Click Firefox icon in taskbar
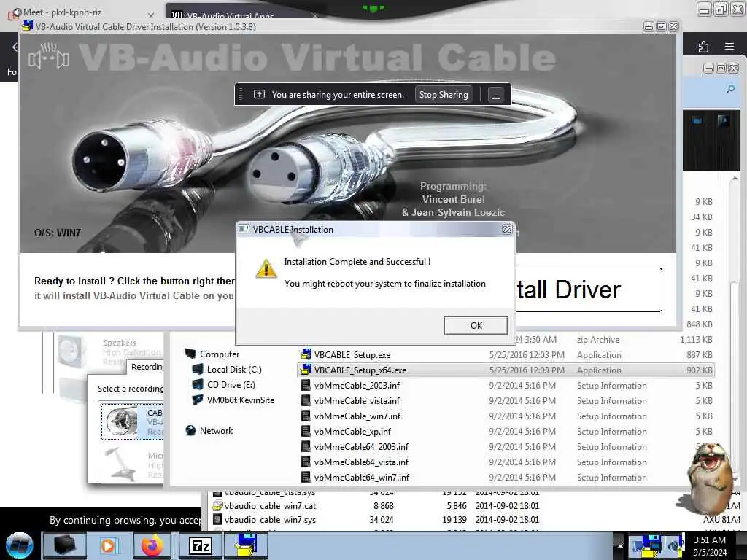747x560 pixels. (x=152, y=545)
